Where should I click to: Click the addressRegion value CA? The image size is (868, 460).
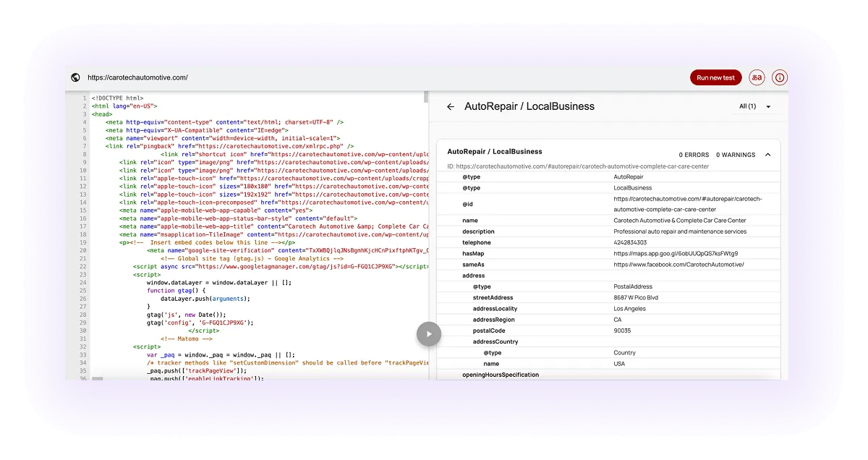617,320
